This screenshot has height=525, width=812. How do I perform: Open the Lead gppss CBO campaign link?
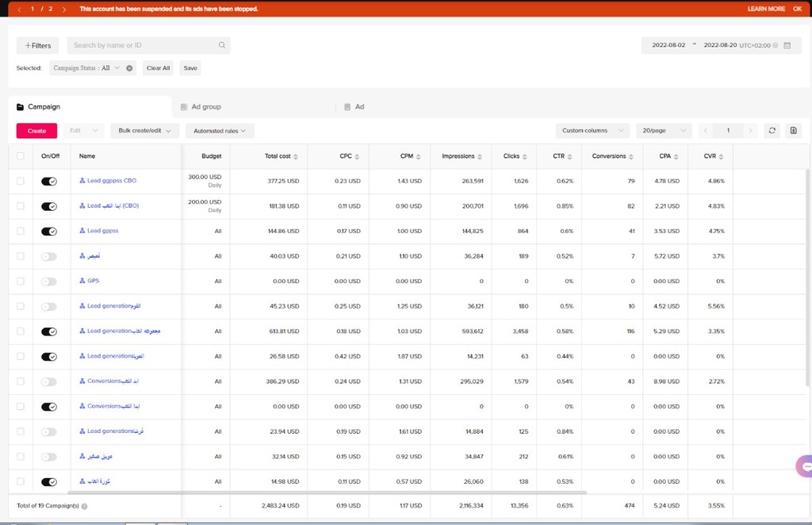[x=112, y=181]
